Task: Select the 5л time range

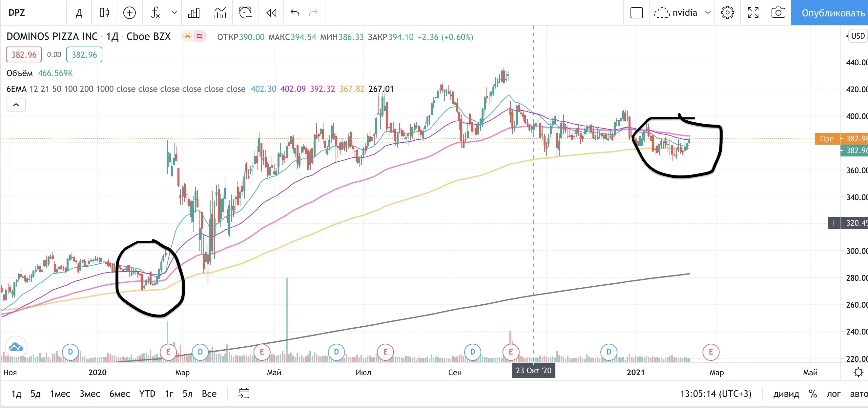Action: click(x=188, y=394)
